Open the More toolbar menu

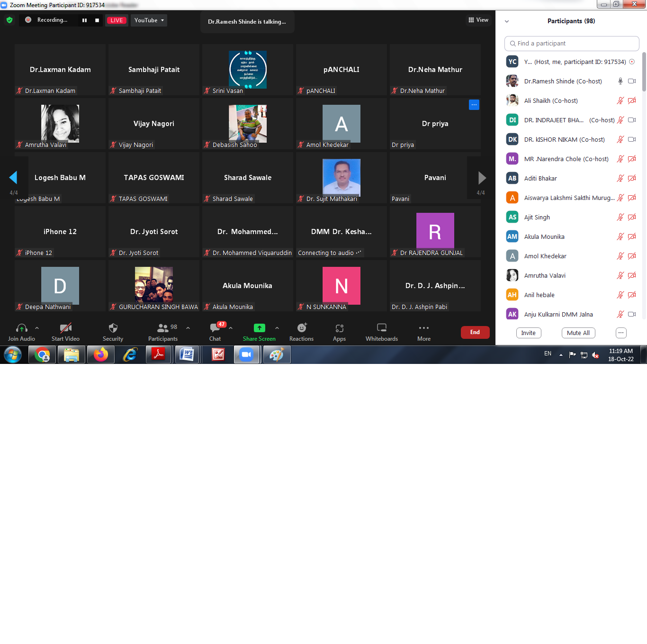tap(424, 332)
